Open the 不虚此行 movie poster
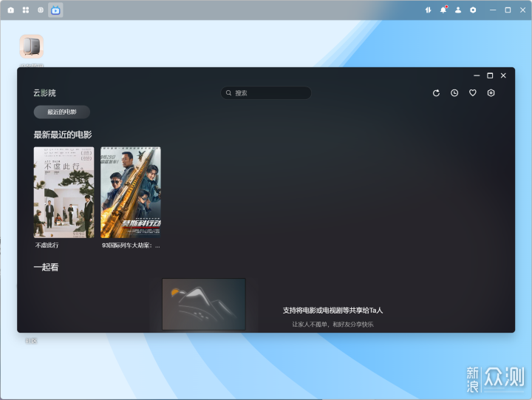The height and width of the screenshot is (400, 532). (x=64, y=192)
